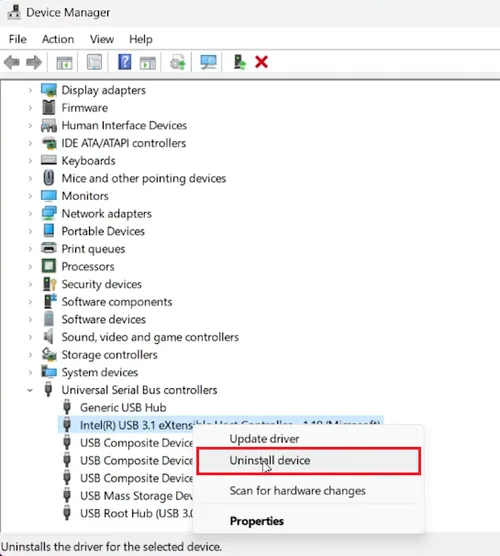This screenshot has width=500, height=556.
Task: Click the Network adapters icon
Action: click(x=49, y=213)
